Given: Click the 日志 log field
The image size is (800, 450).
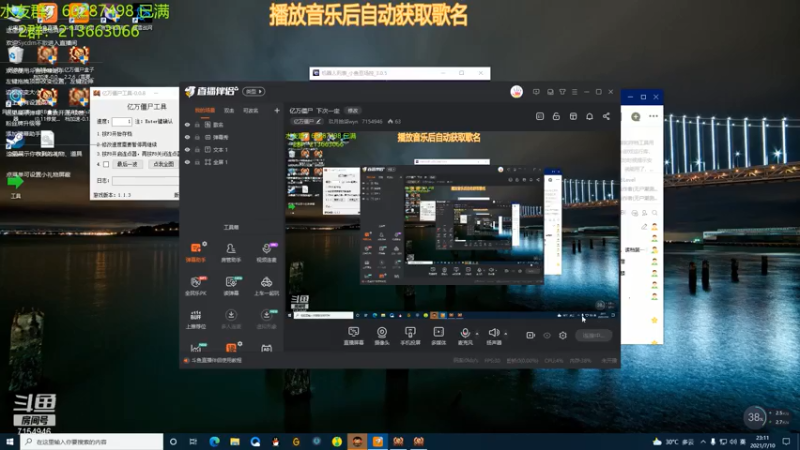Looking at the screenshot, I should pos(145,181).
